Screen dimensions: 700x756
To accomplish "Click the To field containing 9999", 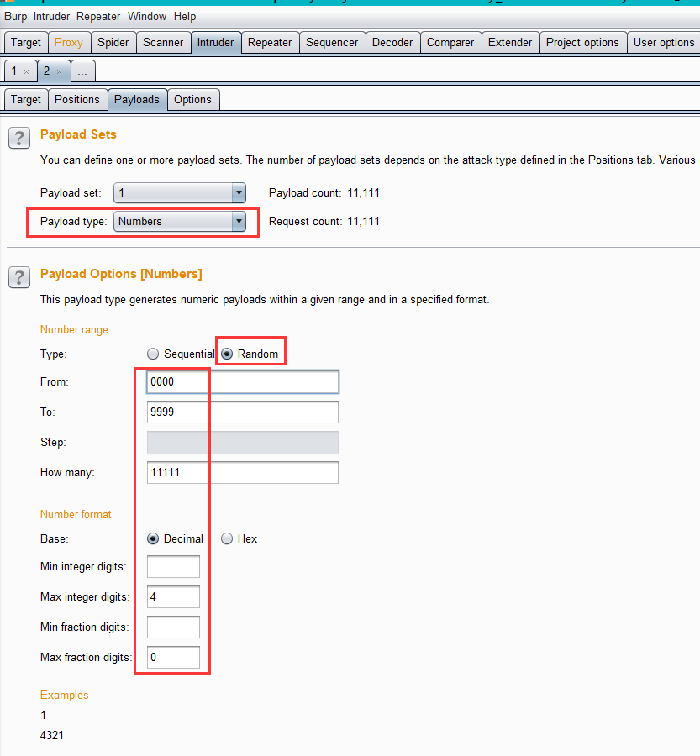I will pos(243,412).
